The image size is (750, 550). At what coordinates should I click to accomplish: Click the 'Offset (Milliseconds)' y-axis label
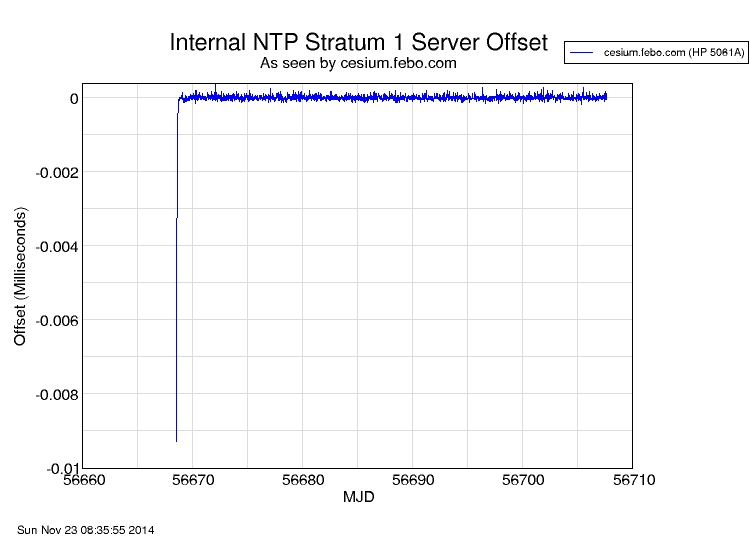(21, 276)
